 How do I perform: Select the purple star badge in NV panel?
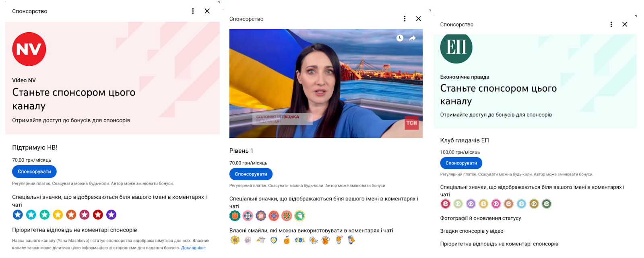click(111, 215)
